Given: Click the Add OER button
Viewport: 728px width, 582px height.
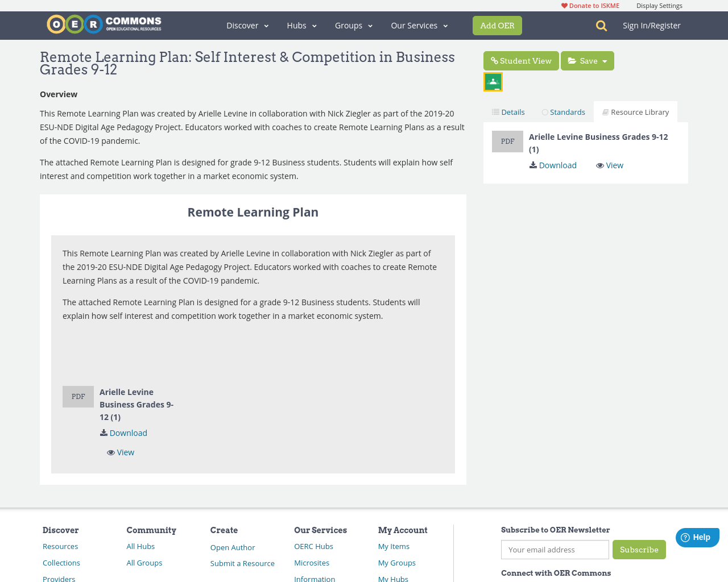Looking at the screenshot, I should pos(497,25).
